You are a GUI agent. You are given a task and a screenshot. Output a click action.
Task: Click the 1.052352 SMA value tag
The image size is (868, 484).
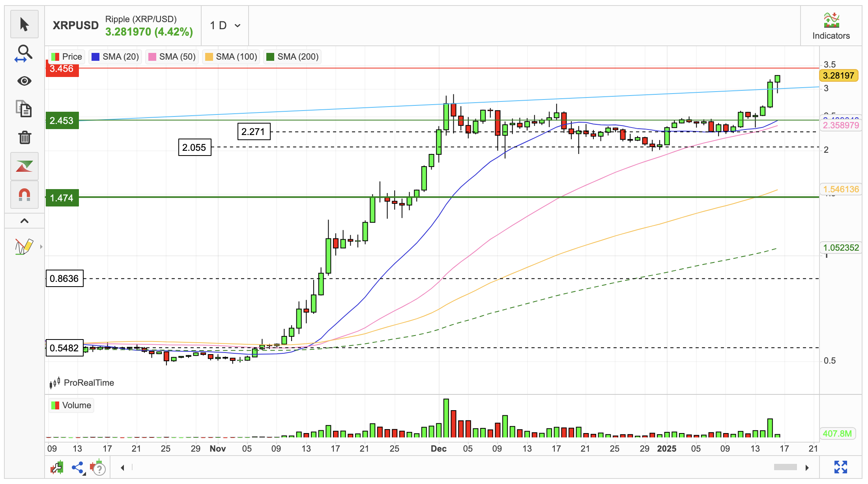point(840,248)
